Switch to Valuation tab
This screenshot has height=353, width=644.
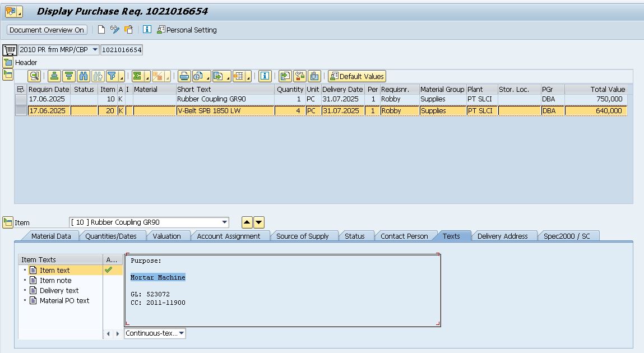tap(167, 236)
